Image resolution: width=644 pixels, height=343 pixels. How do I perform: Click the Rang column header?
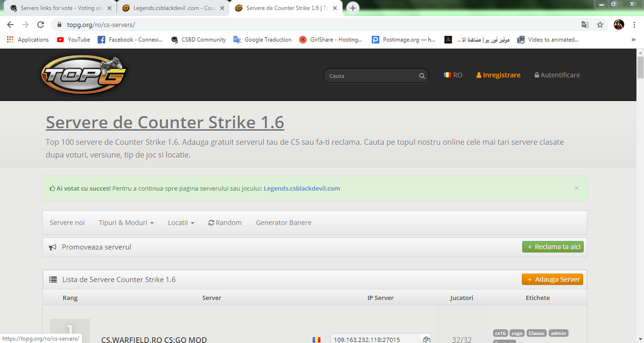coord(70,298)
